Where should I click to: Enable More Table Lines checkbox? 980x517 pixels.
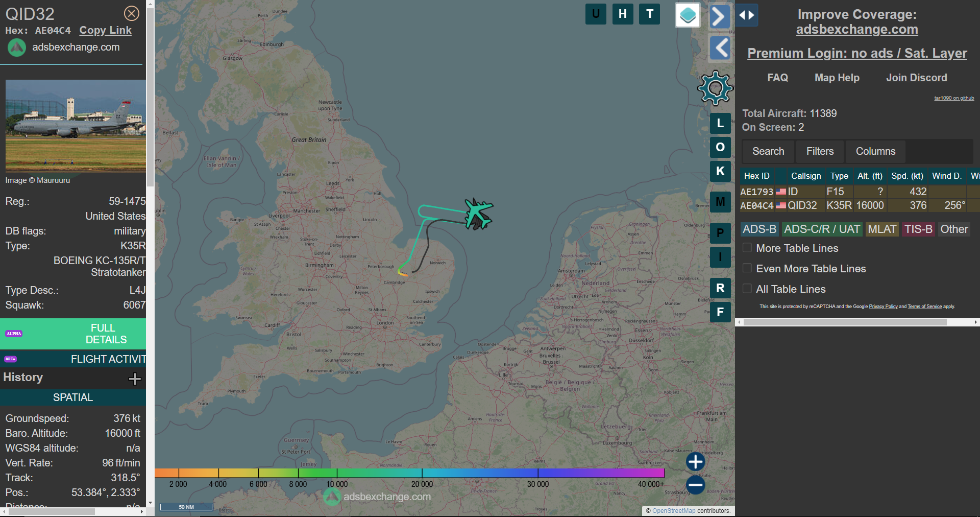coord(747,248)
